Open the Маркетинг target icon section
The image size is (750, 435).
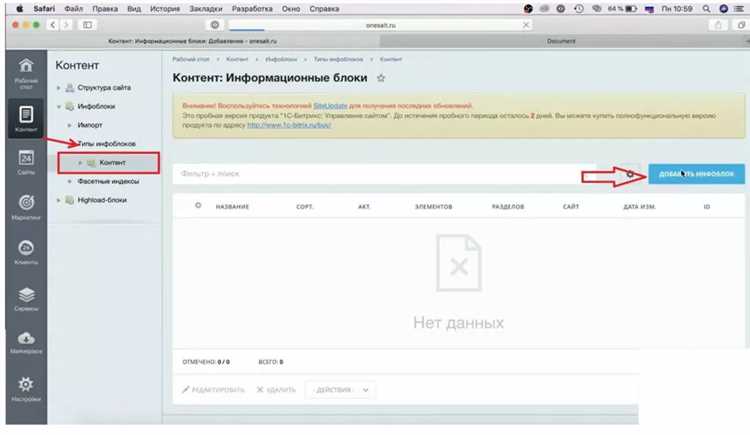26,207
